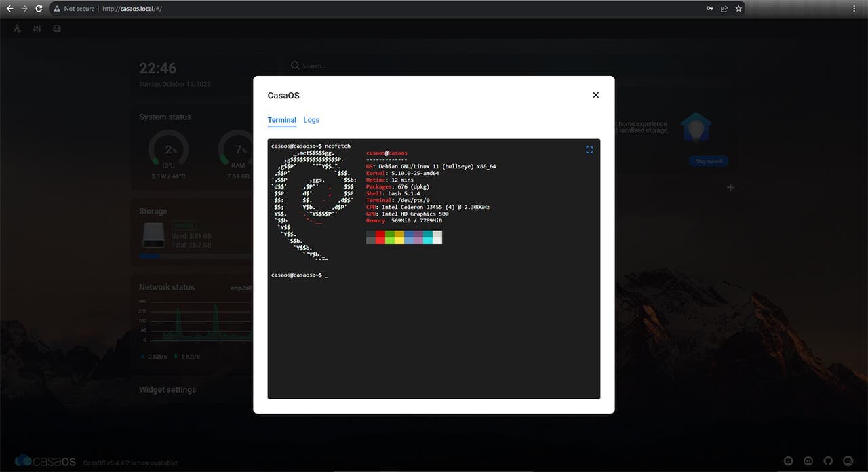
Task: Open the user account icon in top bar
Action: coord(17,29)
